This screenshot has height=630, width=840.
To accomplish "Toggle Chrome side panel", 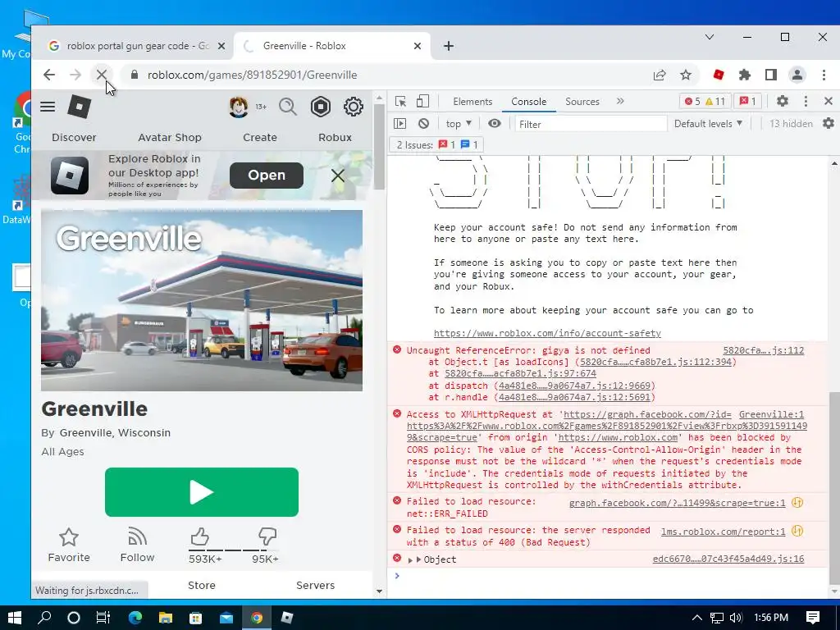I will [771, 75].
